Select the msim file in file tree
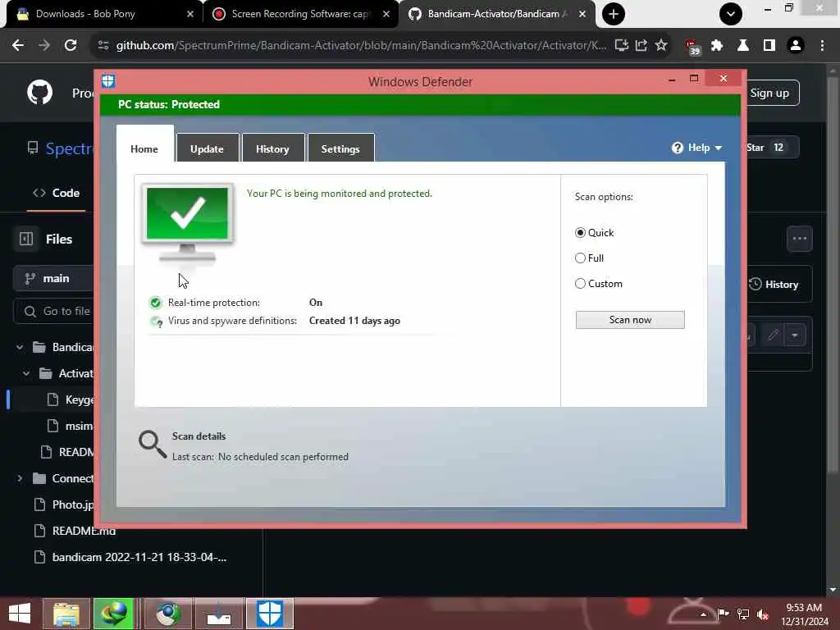Image resolution: width=840 pixels, height=630 pixels. click(71, 426)
